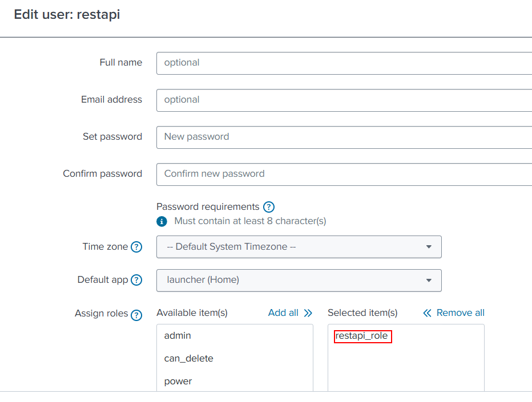This screenshot has height=402, width=532.
Task: Open the Time zone help tooltip icon
Action: [136, 247]
